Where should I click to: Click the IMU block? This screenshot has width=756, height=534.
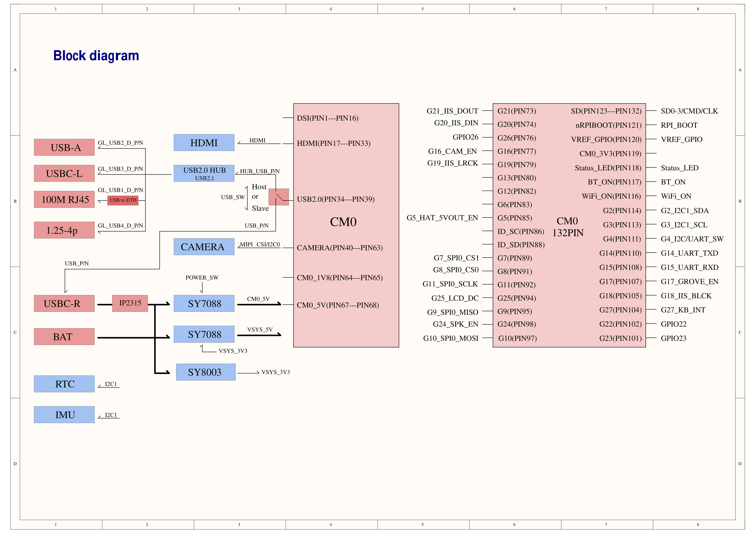pyautogui.click(x=64, y=415)
